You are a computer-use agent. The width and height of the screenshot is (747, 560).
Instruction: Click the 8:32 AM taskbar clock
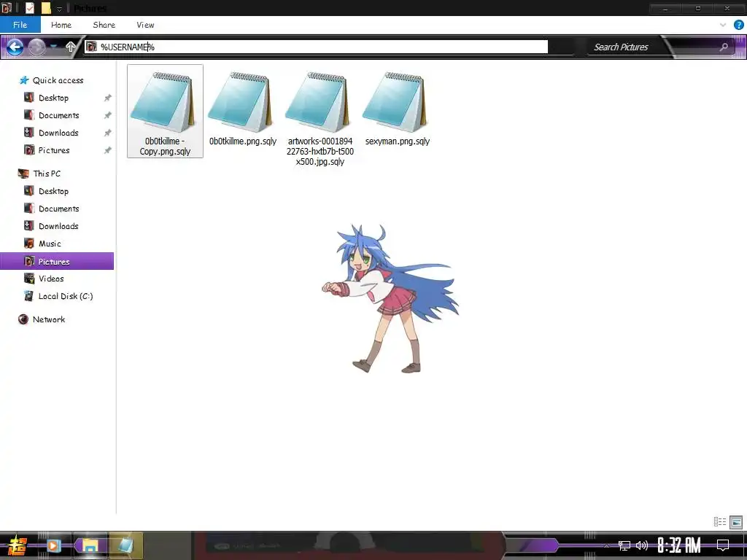(x=679, y=545)
